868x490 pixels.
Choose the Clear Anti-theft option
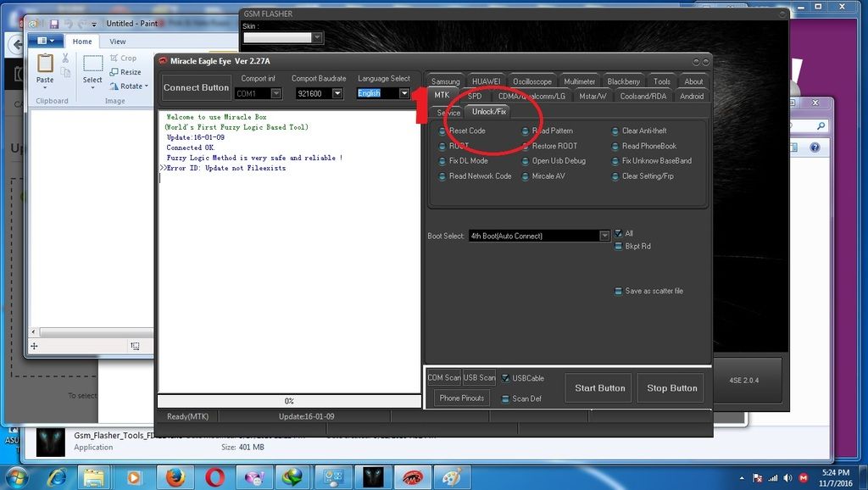(x=639, y=131)
